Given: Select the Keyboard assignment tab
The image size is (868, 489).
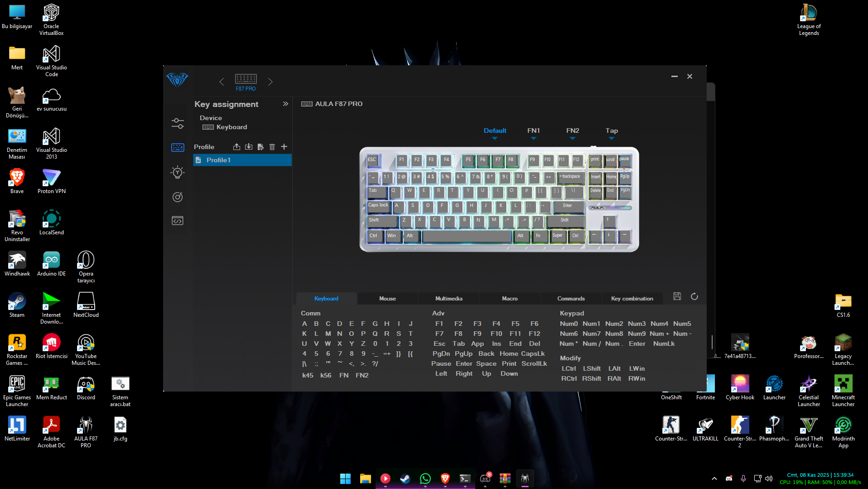Looking at the screenshot, I should pos(326,299).
